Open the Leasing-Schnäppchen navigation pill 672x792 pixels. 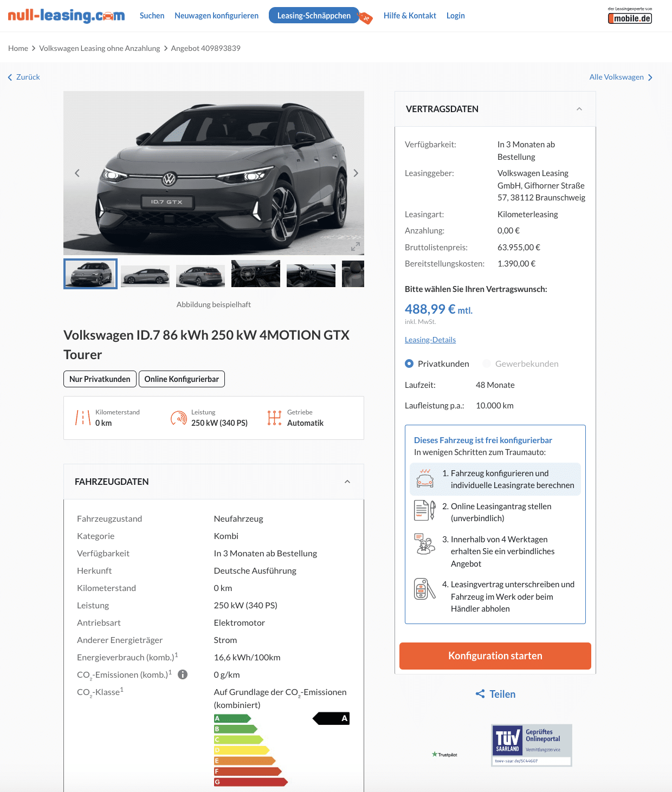coord(314,16)
